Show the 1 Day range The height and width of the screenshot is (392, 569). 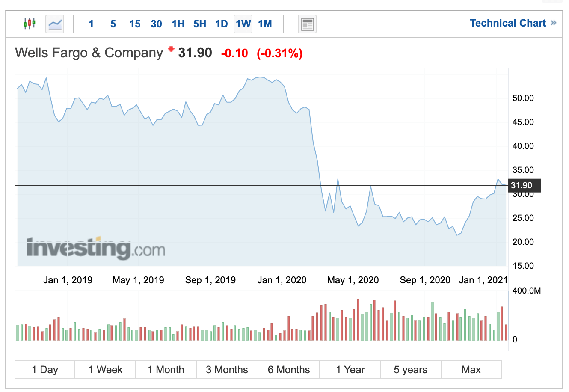tap(45, 370)
